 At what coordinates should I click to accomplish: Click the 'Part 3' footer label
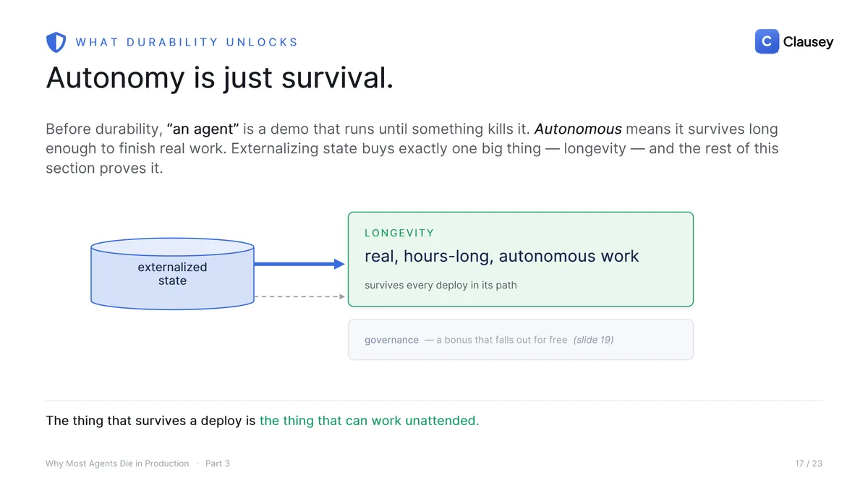tap(218, 463)
